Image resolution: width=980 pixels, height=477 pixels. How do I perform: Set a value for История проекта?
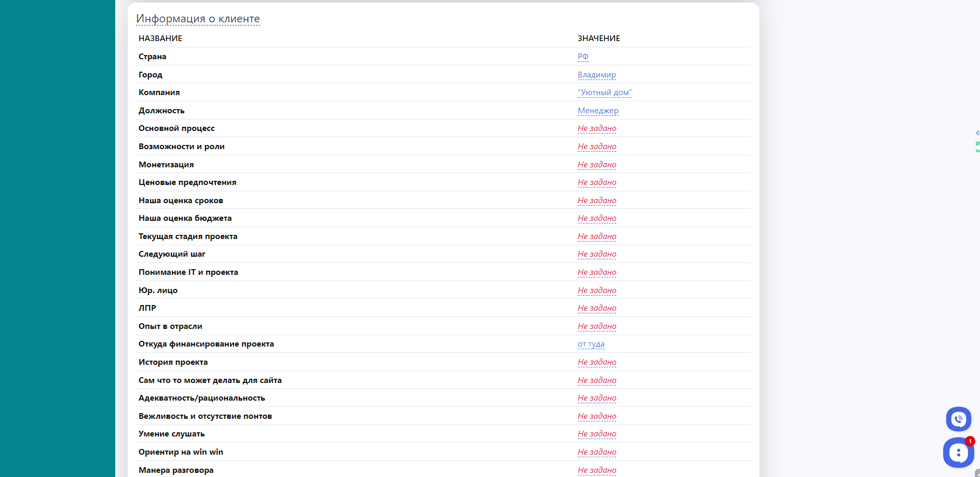[597, 362]
